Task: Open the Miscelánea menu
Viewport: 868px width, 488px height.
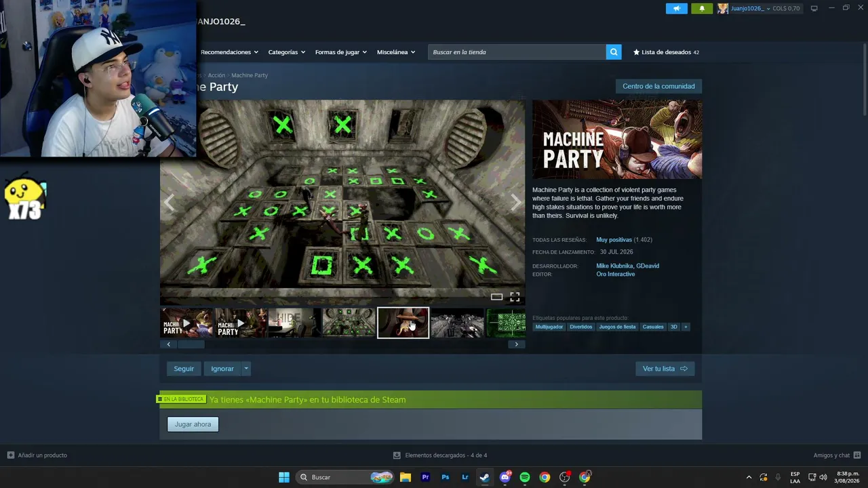Action: (x=395, y=52)
